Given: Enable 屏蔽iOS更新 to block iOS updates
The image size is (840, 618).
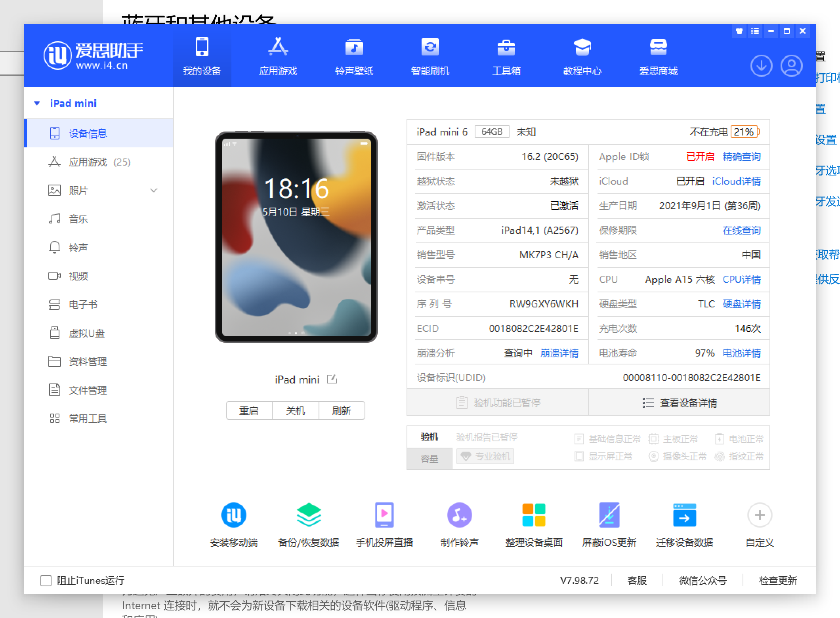Looking at the screenshot, I should tap(609, 523).
